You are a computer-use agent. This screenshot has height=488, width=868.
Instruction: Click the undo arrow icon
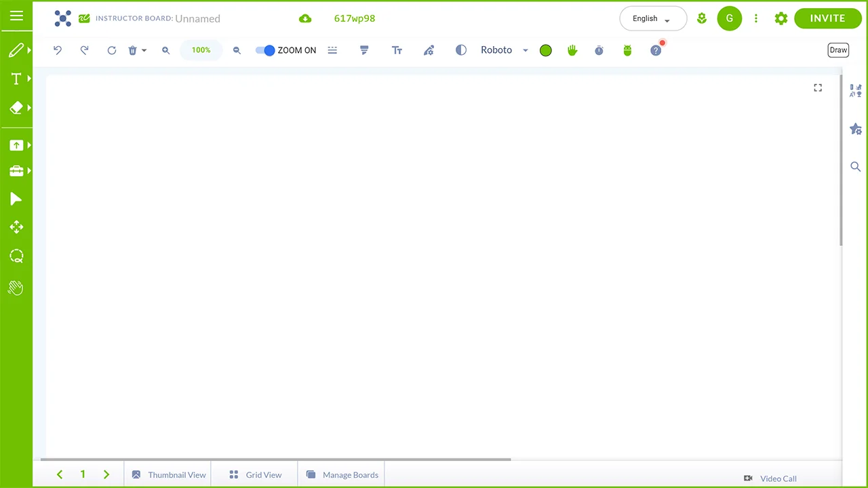(58, 50)
